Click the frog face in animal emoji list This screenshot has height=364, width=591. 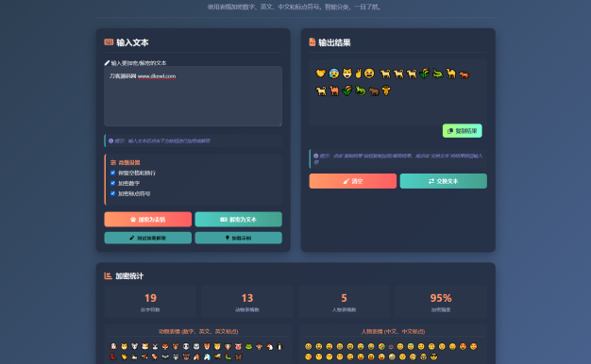248,347
